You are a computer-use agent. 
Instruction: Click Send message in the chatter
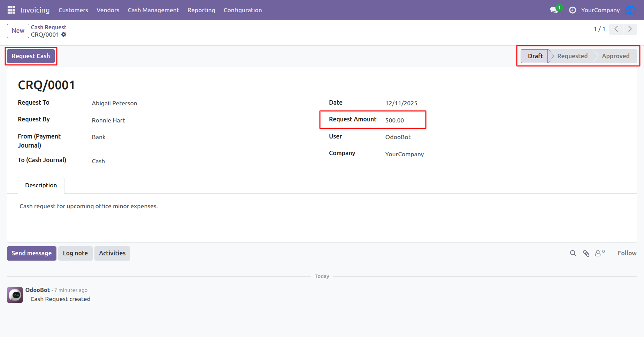[x=32, y=253]
